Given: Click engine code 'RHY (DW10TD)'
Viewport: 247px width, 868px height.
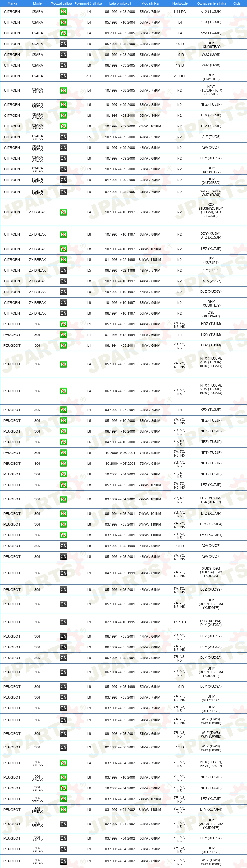Looking at the screenshot, I should [211, 77].
